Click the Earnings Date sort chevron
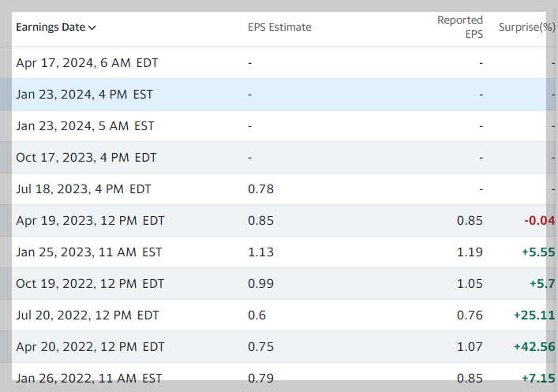Viewport: 558px width, 392px height. click(92, 28)
